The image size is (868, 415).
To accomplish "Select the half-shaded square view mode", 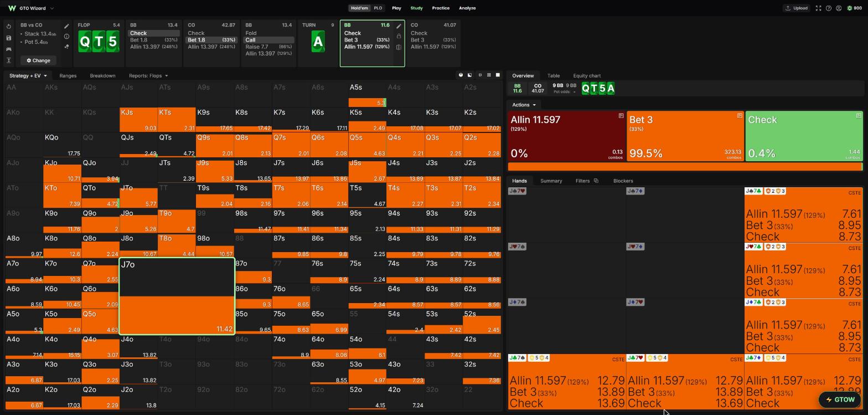I will point(470,75).
